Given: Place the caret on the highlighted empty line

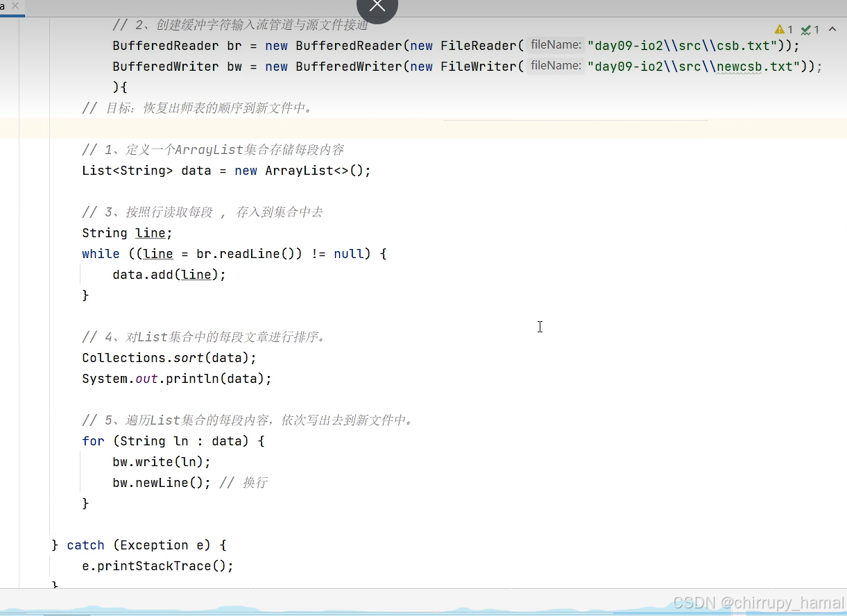Looking at the screenshot, I should tap(423, 129).
